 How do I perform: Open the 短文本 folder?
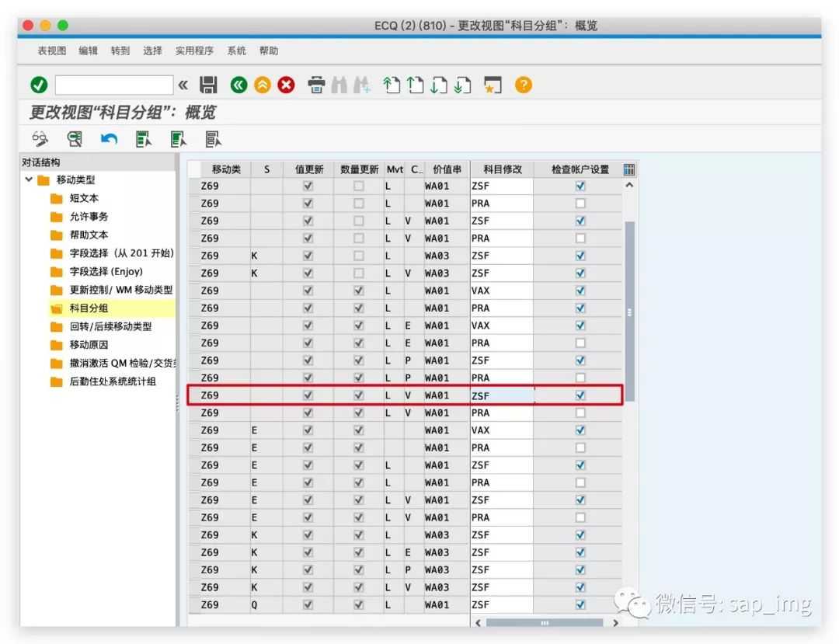click(x=75, y=198)
